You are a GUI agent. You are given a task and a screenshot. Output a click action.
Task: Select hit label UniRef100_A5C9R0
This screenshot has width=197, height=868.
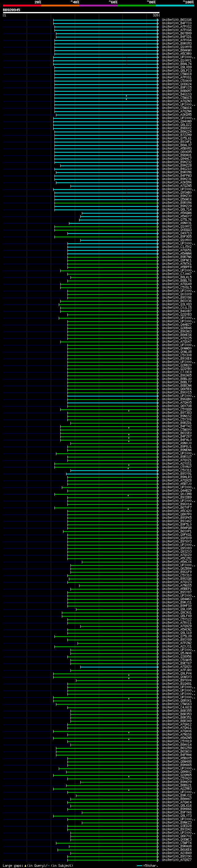pos(177,54)
